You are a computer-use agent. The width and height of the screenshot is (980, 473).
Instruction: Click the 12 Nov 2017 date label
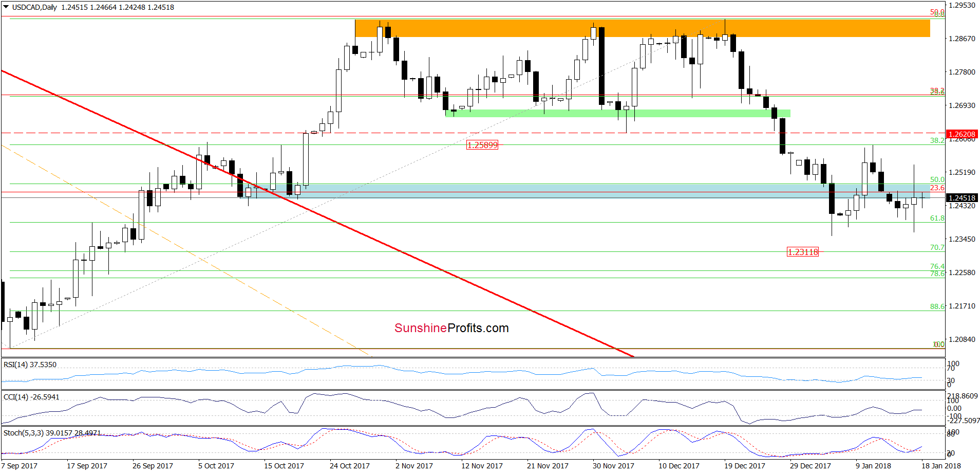coord(482,466)
